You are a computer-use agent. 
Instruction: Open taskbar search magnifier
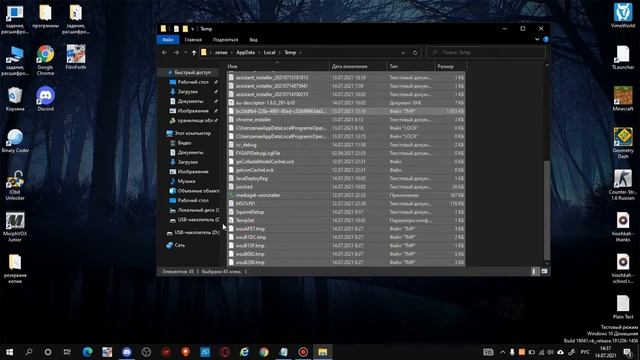click(x=29, y=352)
